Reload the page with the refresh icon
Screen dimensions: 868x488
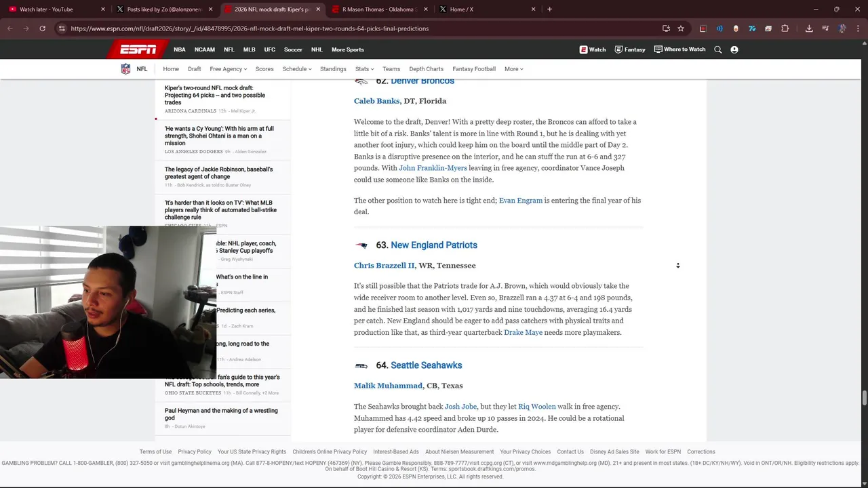point(42,28)
